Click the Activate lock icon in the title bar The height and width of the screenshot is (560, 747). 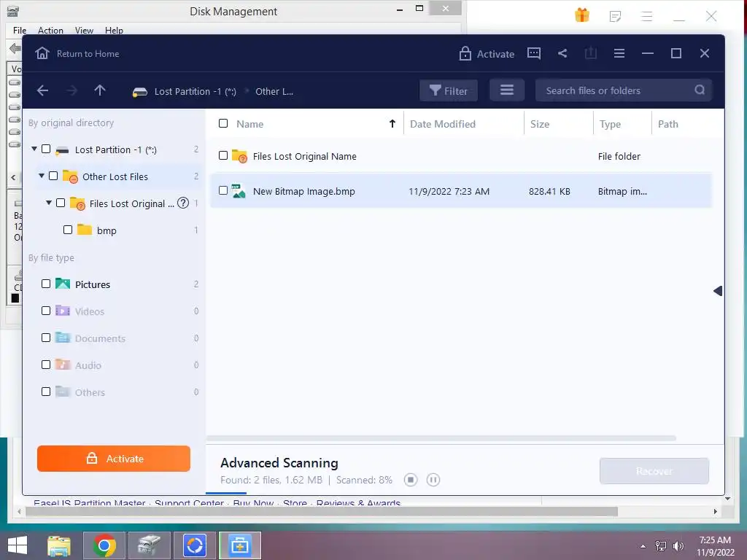point(465,53)
